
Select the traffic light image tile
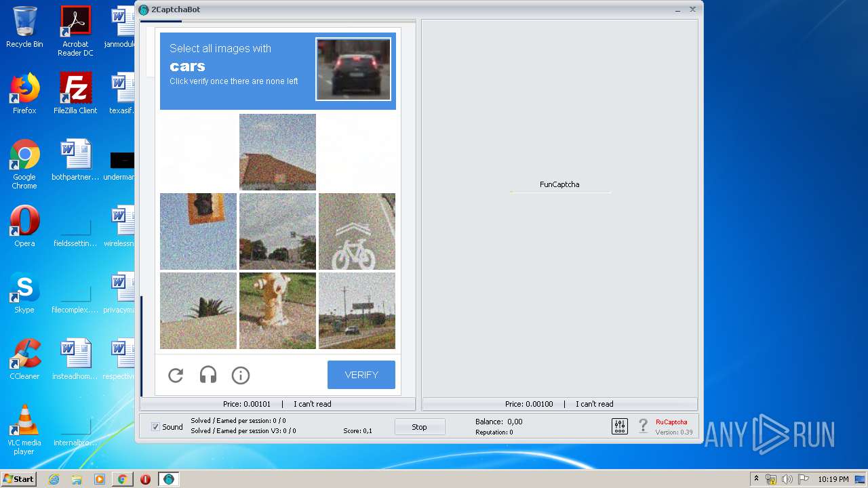tap(198, 231)
